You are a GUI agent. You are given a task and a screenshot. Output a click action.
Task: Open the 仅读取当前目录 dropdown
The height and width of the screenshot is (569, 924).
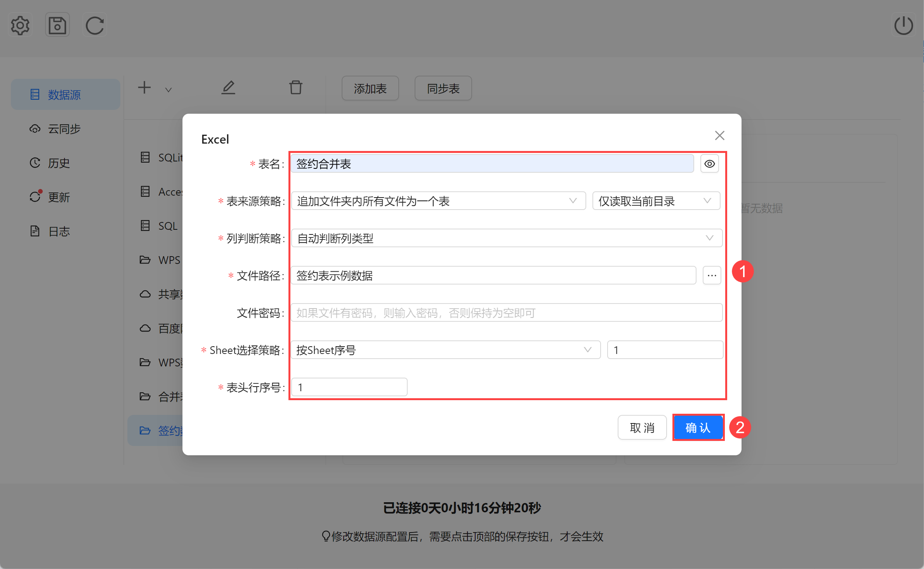[656, 201]
